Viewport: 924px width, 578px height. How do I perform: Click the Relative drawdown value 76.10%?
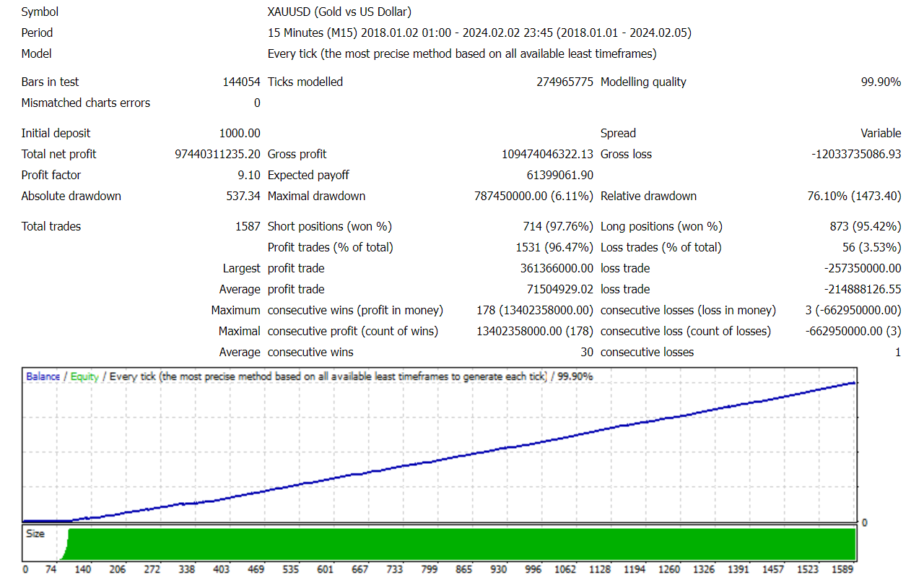click(854, 196)
